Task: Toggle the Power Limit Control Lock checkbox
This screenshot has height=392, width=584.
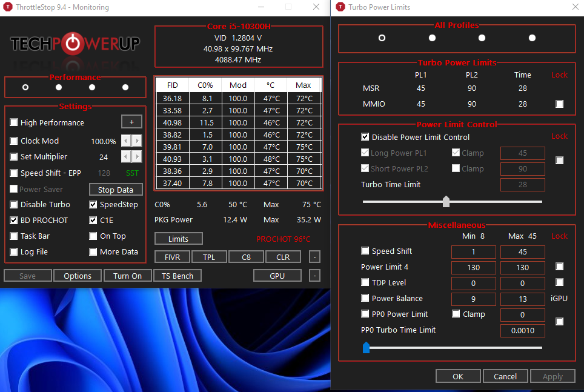Action: pyautogui.click(x=559, y=160)
